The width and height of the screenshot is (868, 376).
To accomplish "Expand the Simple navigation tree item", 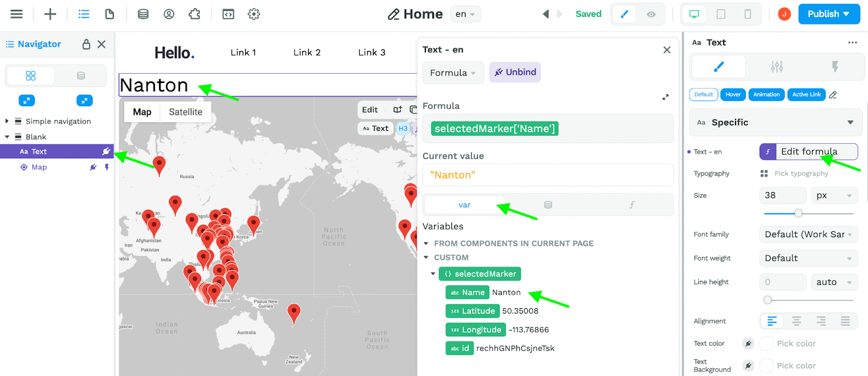I will pos(7,121).
